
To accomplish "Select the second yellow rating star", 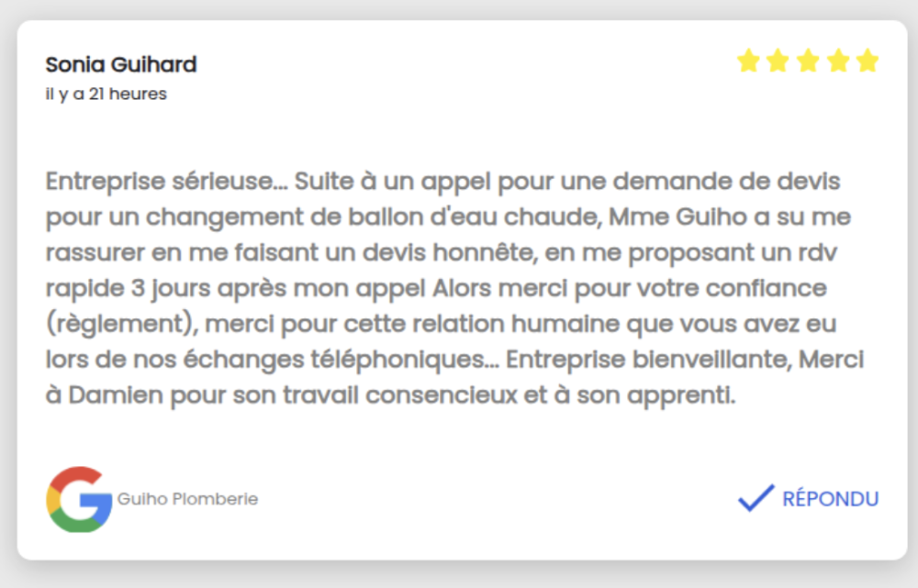I will (778, 61).
